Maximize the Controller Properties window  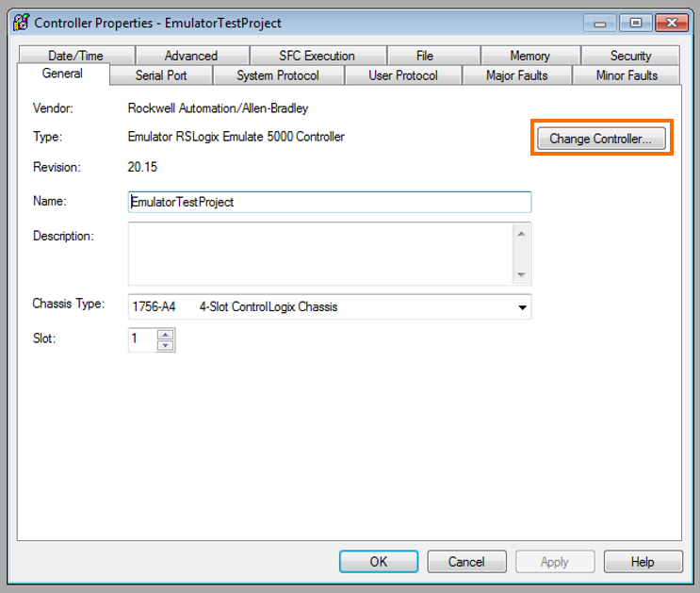pyautogui.click(x=636, y=23)
